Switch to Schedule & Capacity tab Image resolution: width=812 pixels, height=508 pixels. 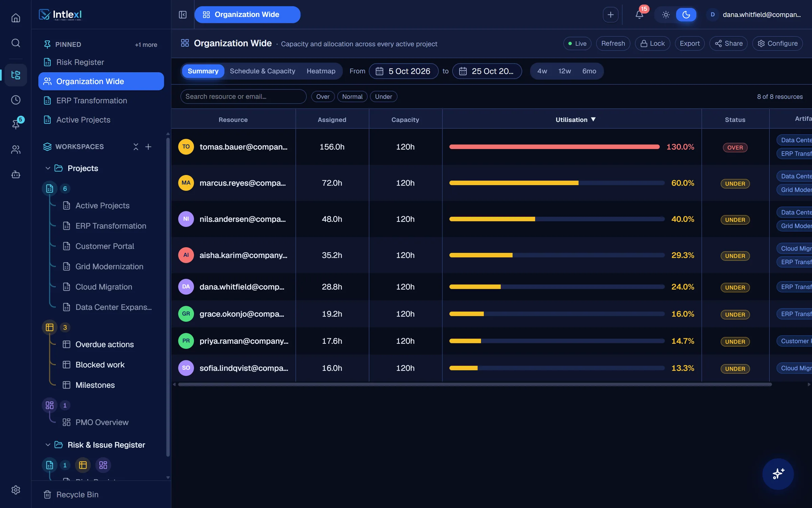click(262, 71)
